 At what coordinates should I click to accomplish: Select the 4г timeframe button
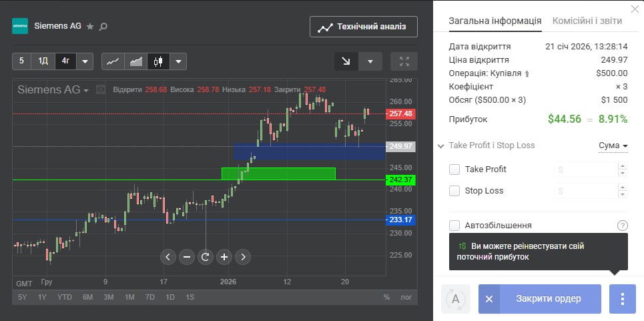[x=65, y=61]
